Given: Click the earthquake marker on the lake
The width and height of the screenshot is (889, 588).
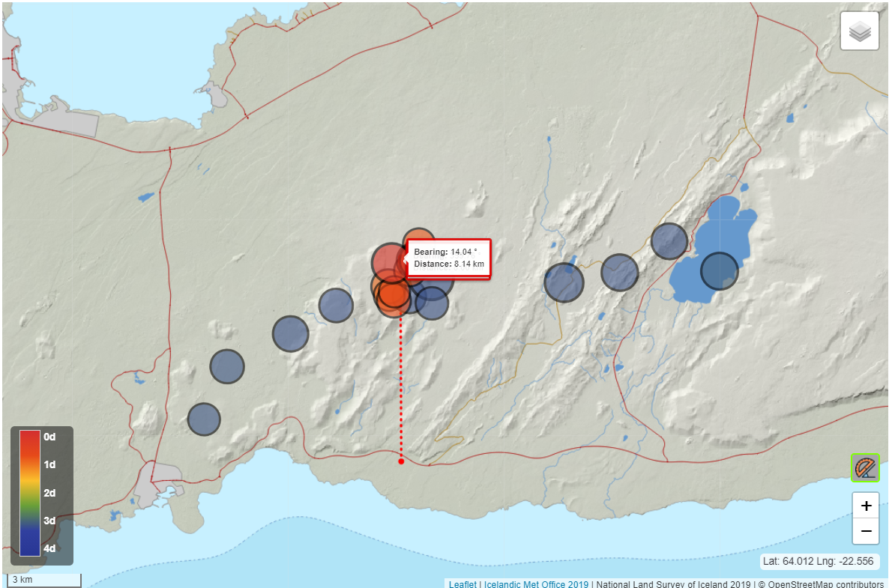Looking at the screenshot, I should click(719, 271).
